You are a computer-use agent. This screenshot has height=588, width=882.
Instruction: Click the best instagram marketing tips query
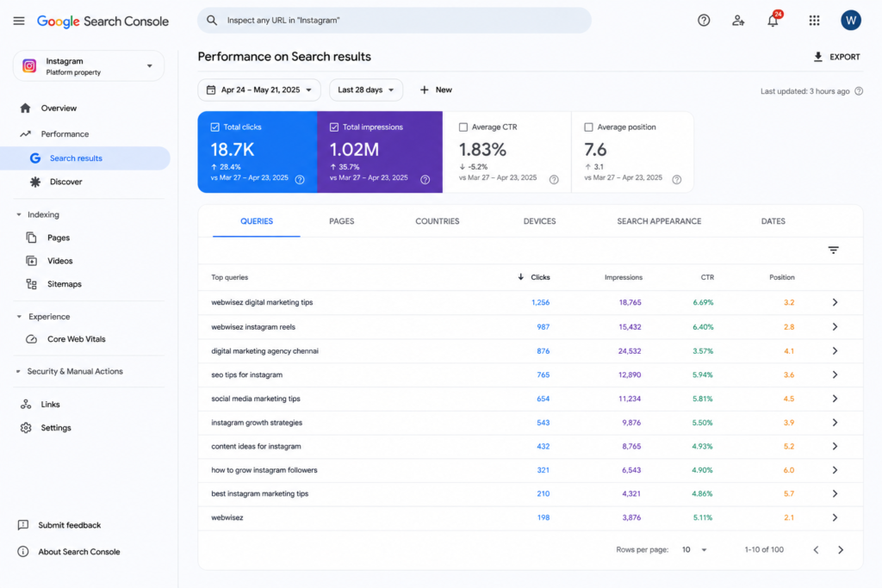tap(260, 493)
